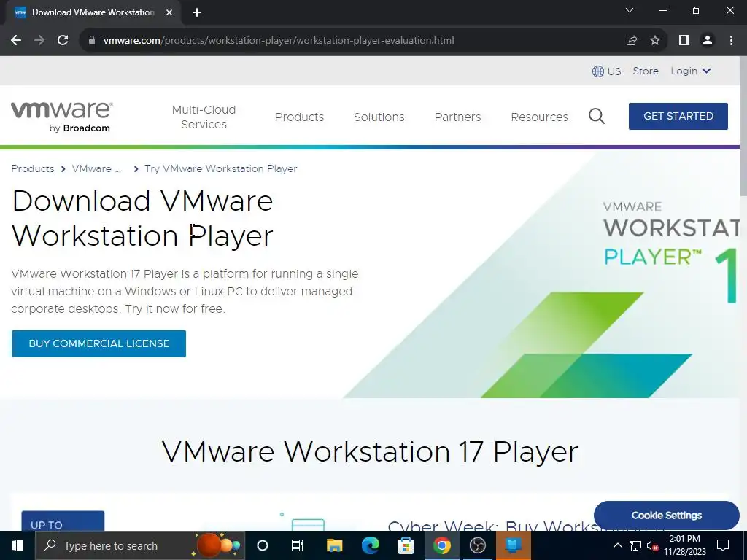Expand the Login dropdown
The image size is (747, 560).
coord(691,71)
